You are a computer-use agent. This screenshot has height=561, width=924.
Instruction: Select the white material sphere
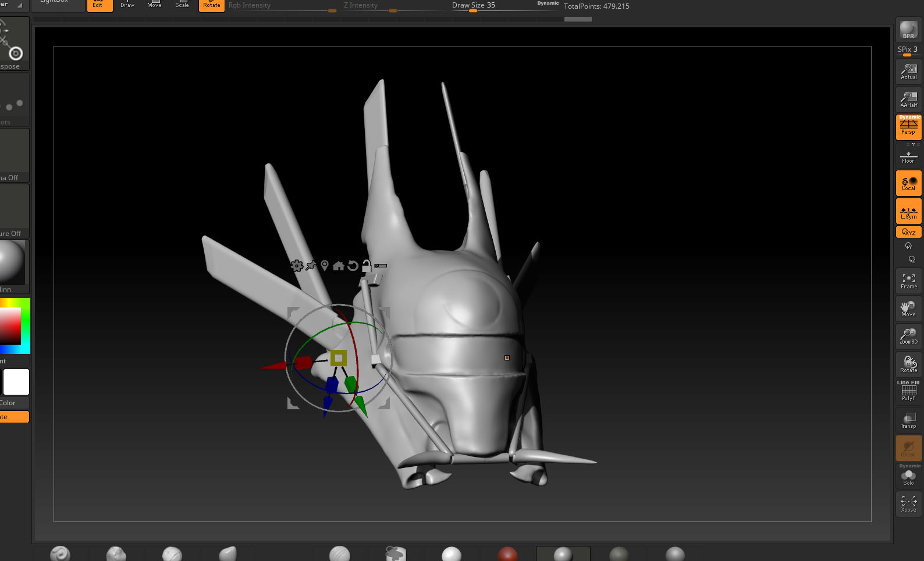click(452, 554)
